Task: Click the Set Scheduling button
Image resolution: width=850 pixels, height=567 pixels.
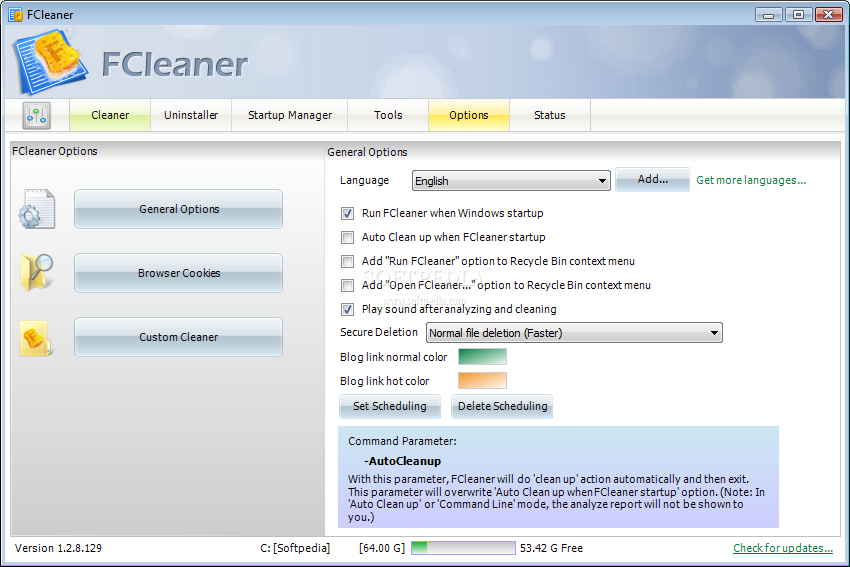Action: tap(390, 406)
